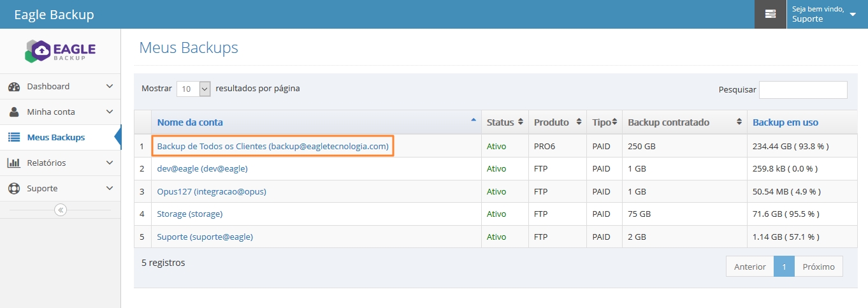868x308 pixels.
Task: Sort by Backup contratado column
Action: pos(684,122)
